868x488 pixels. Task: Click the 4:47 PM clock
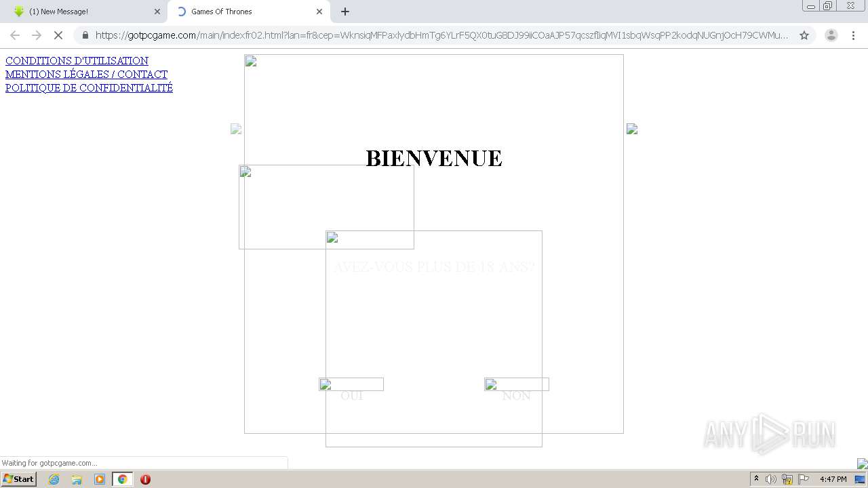click(x=833, y=479)
